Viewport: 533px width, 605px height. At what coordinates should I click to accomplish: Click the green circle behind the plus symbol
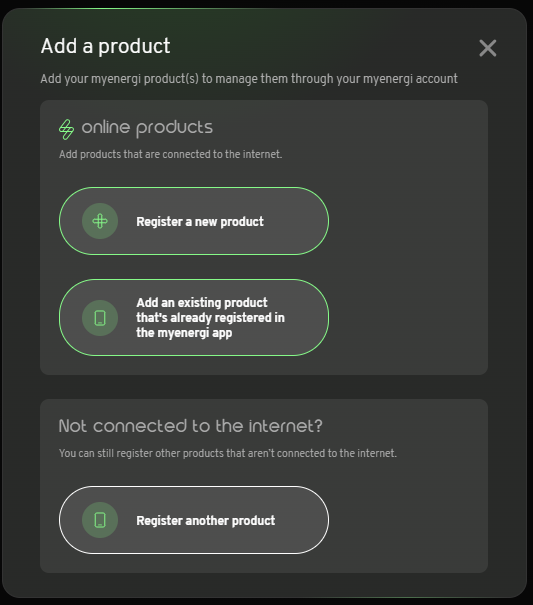pyautogui.click(x=100, y=221)
